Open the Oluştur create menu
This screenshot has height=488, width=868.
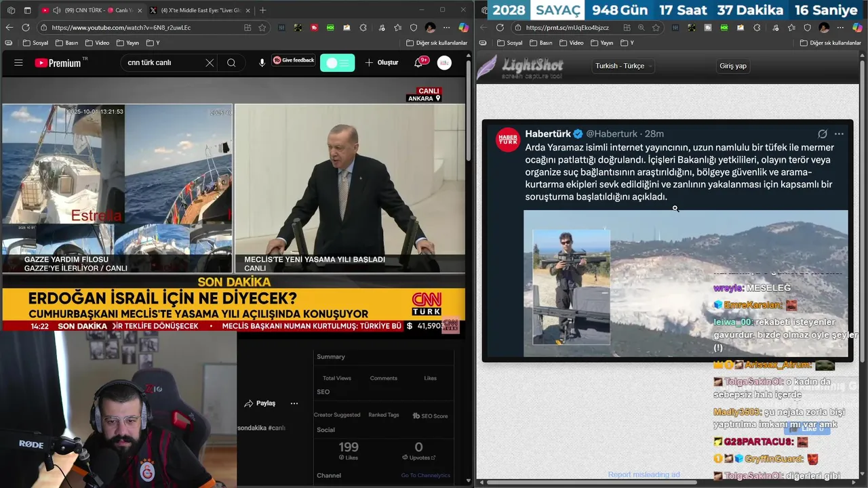point(382,62)
